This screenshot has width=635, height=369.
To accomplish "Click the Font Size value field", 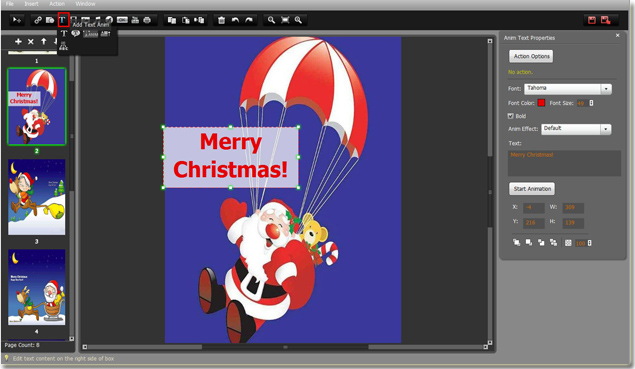I will coord(582,103).
